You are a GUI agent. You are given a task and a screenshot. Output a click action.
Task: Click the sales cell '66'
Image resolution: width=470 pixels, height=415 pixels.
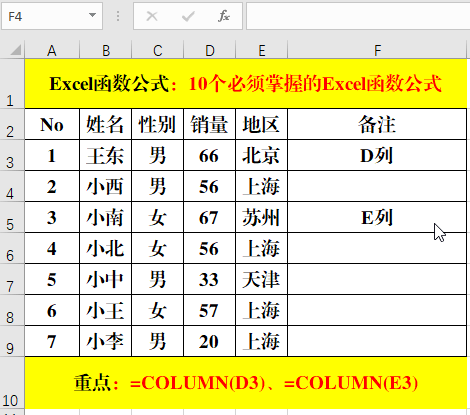click(210, 155)
